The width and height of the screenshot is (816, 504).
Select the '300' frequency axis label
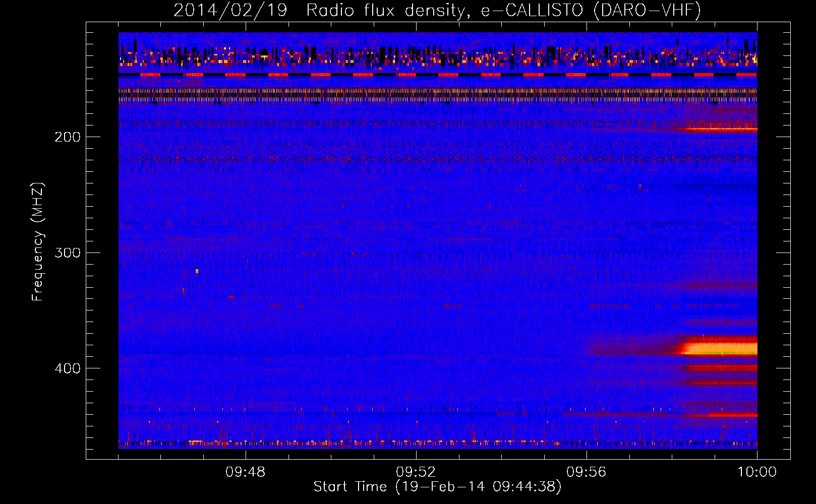pyautogui.click(x=68, y=253)
